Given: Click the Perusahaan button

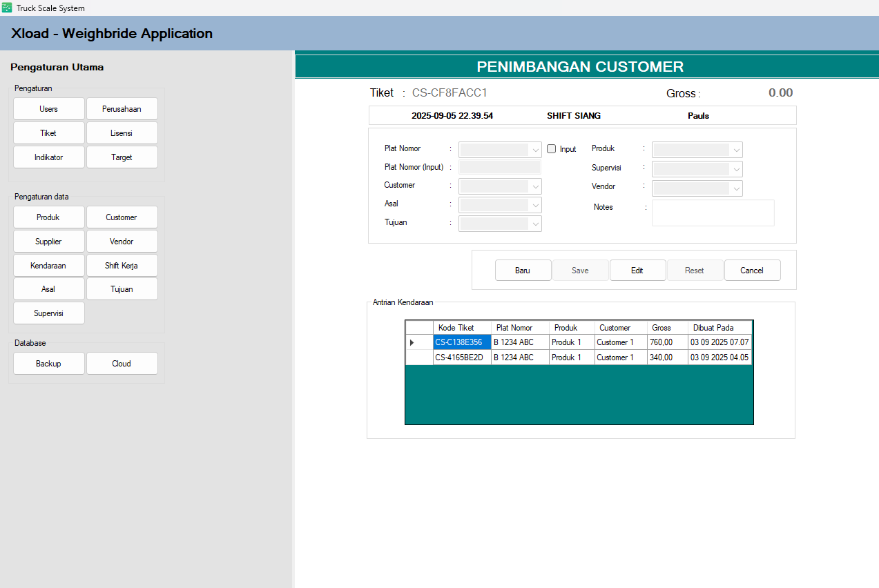Looking at the screenshot, I should pyautogui.click(x=122, y=109).
